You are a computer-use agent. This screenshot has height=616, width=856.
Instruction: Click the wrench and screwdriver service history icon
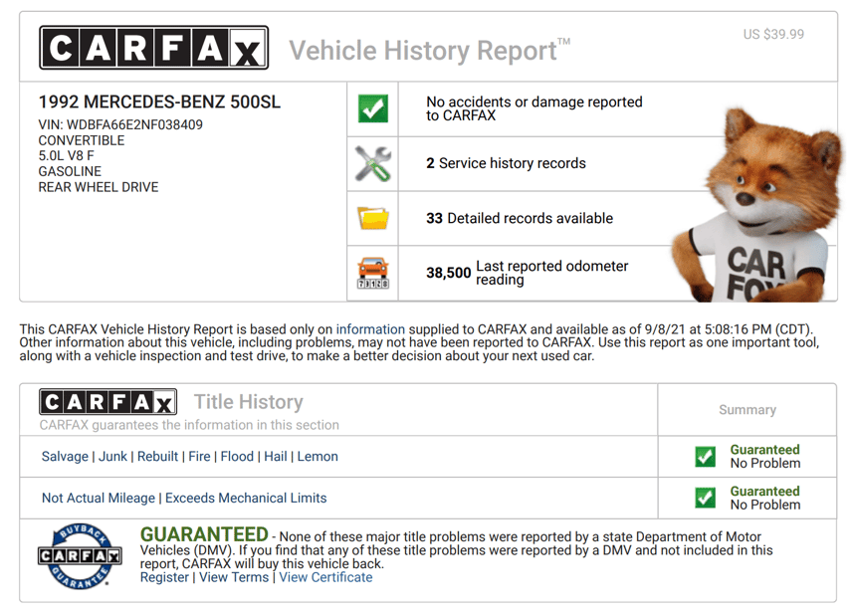(372, 163)
